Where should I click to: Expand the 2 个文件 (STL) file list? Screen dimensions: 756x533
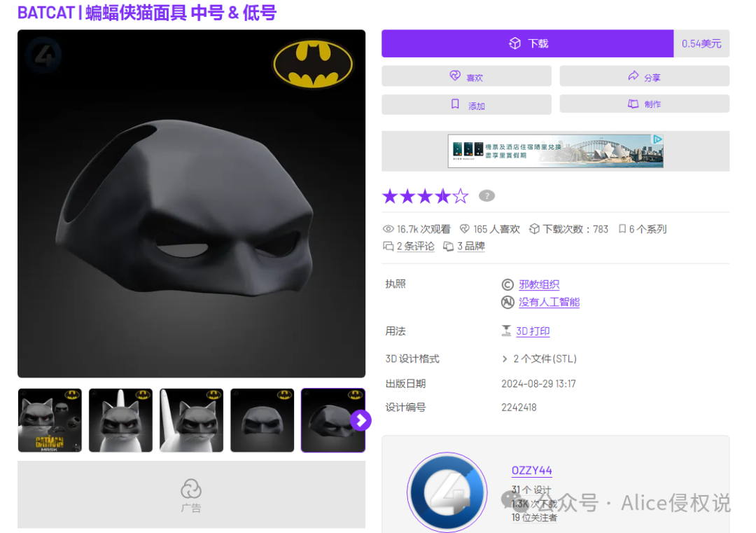point(539,359)
